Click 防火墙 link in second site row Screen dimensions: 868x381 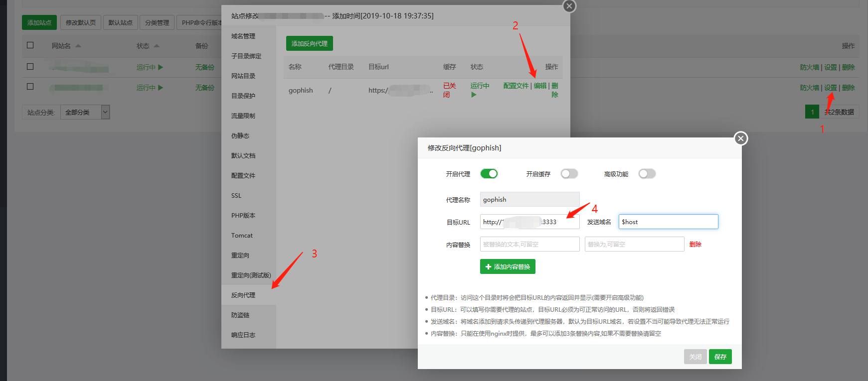810,88
